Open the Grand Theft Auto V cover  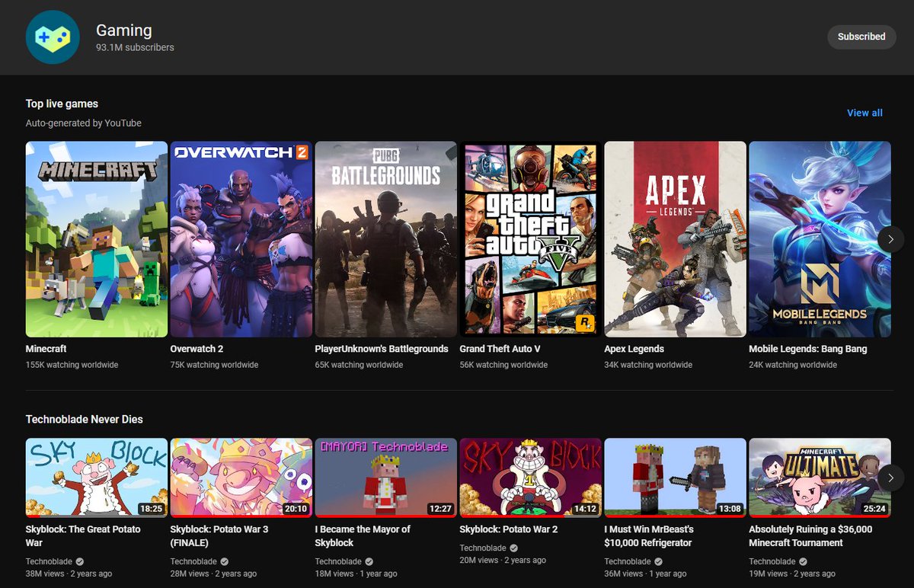(x=531, y=239)
